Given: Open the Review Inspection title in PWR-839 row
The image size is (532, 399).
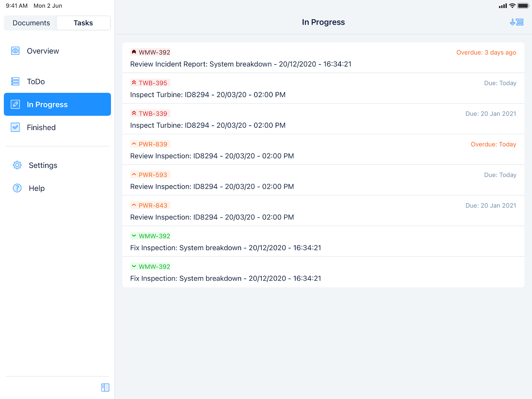Looking at the screenshot, I should pyautogui.click(x=212, y=156).
